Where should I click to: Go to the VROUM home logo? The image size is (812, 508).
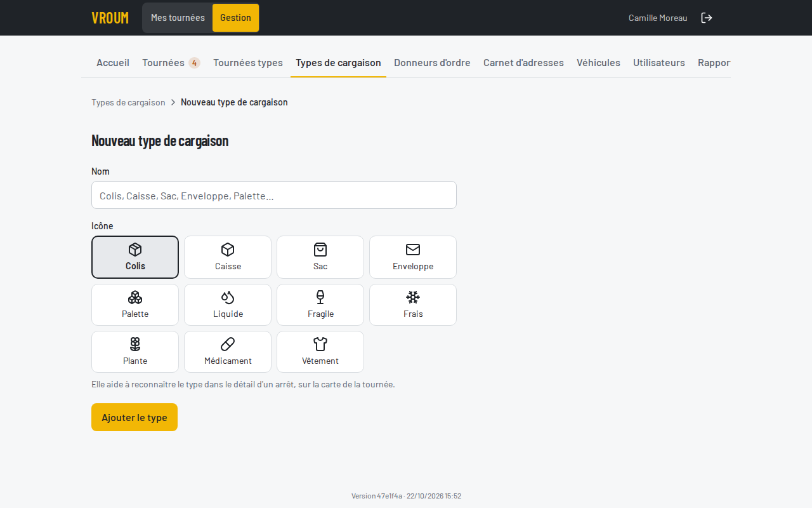[110, 18]
